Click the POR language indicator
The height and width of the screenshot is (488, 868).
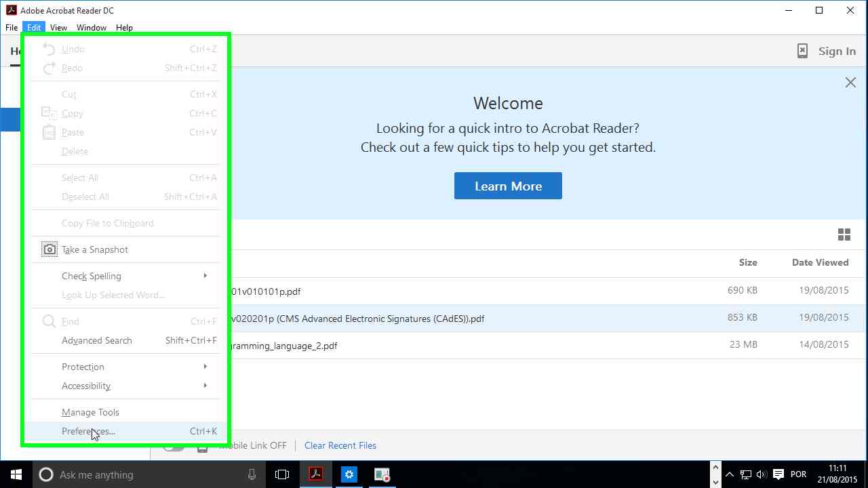pos(798,474)
